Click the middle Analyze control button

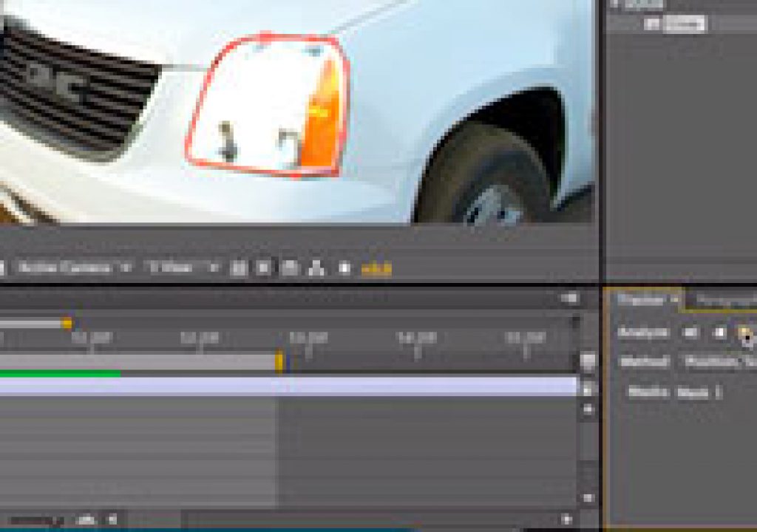[720, 332]
